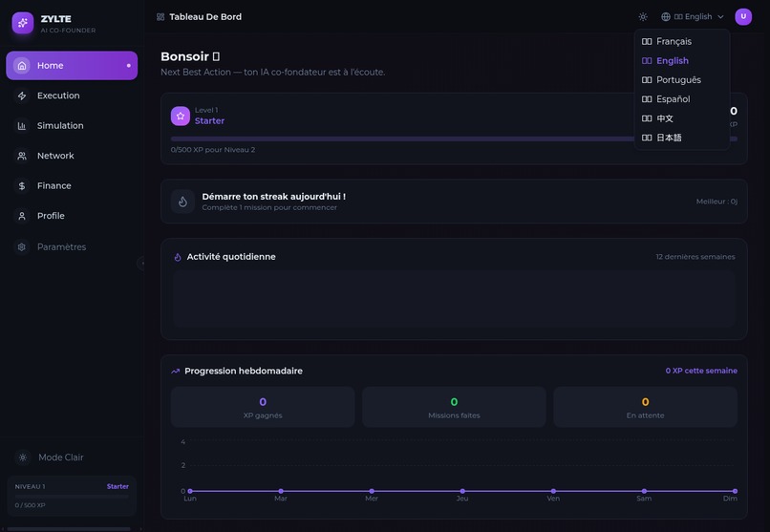Screen dimensions: 770x532
Task: Click the Execution lightning bolt icon
Action: coord(22,96)
